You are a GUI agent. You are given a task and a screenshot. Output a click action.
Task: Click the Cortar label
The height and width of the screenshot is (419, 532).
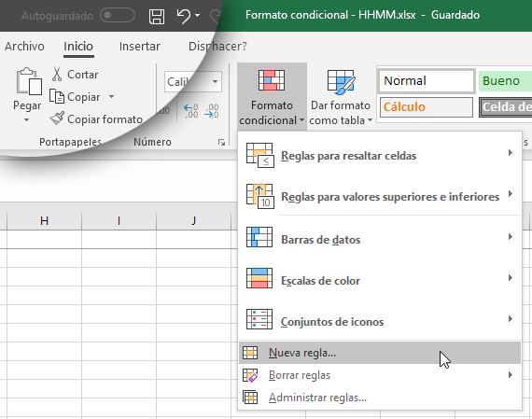[x=83, y=75]
